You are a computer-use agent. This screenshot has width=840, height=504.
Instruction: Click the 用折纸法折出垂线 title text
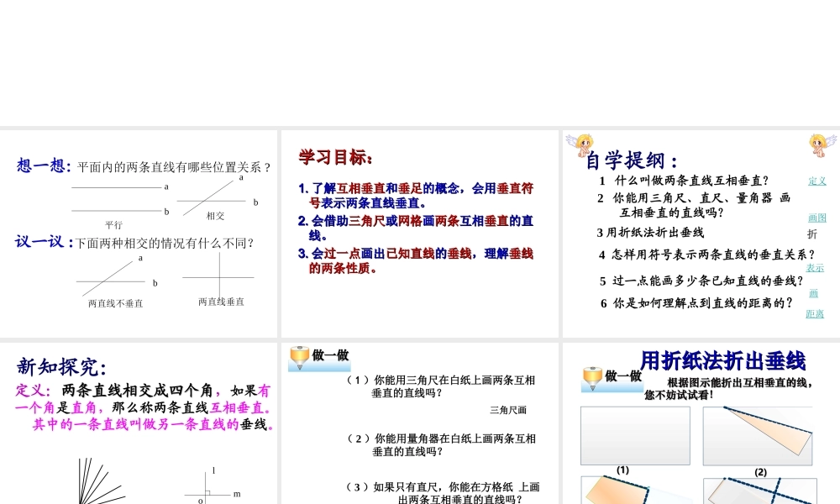725,360
